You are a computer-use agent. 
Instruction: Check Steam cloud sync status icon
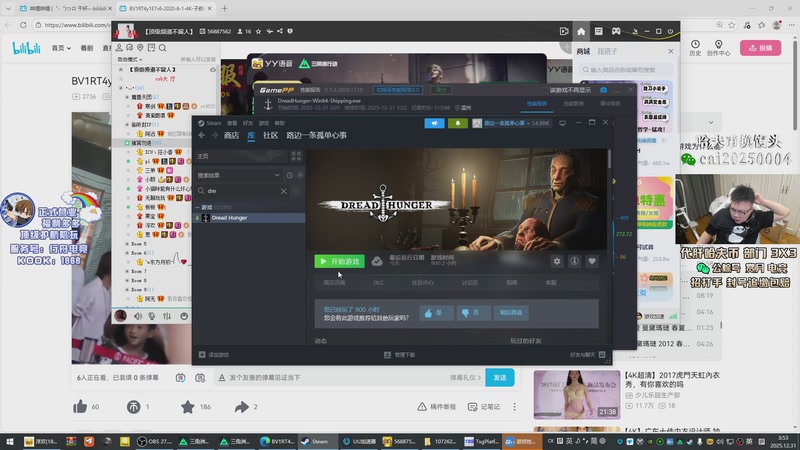click(x=377, y=261)
